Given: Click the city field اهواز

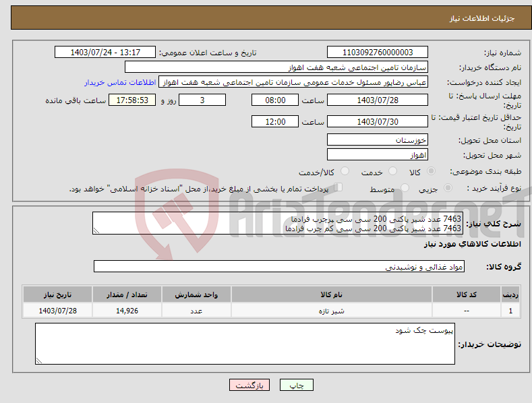Looking at the screenshot, I should tap(378, 155).
